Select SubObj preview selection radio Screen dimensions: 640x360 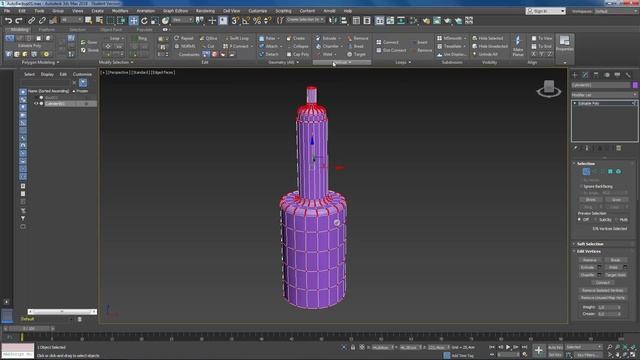point(597,220)
